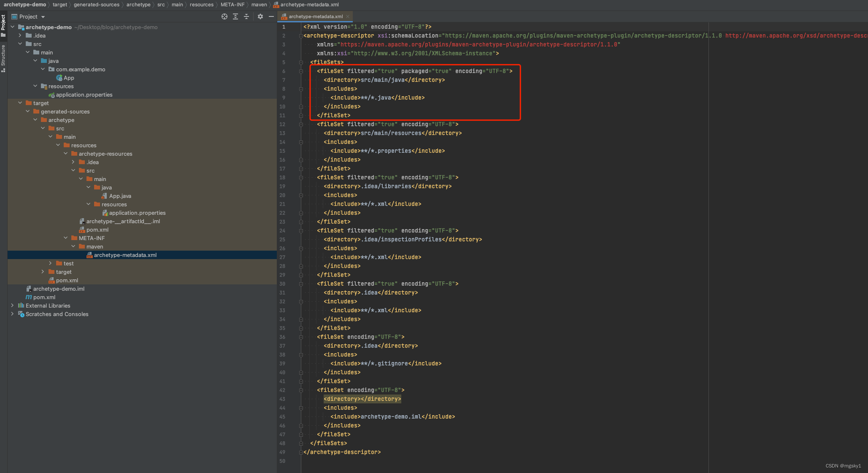Screen dimensions: 868x473
Task: Close the archetype-metadata.xml editor tab
Action: (348, 16)
